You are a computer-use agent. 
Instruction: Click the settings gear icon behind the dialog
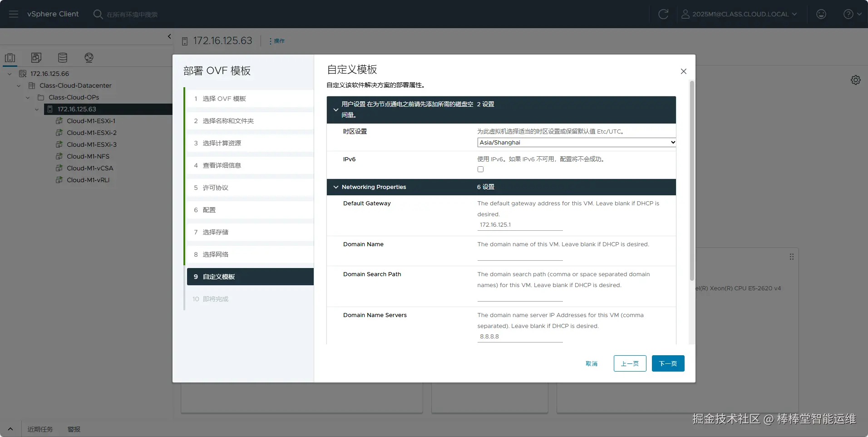(856, 80)
